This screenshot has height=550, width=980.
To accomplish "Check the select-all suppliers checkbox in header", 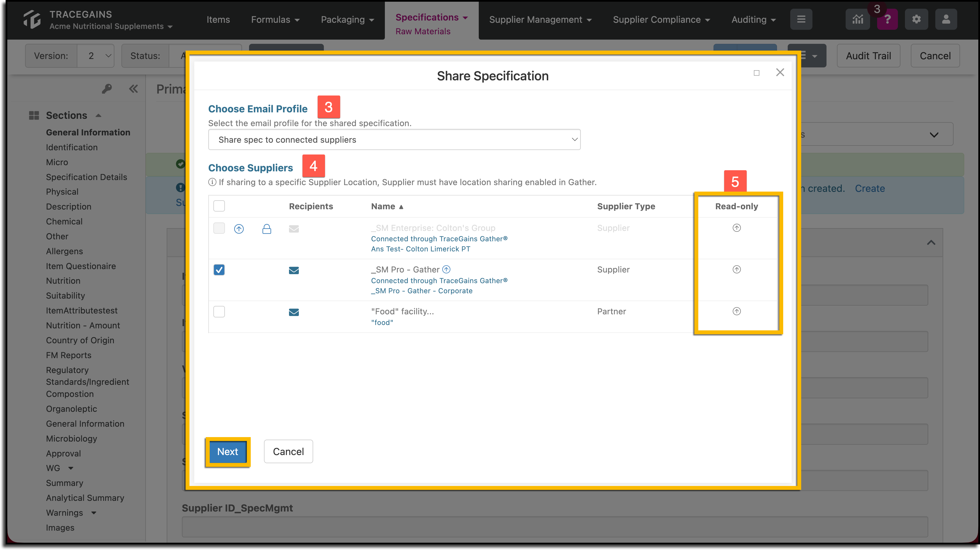I will pos(219,206).
